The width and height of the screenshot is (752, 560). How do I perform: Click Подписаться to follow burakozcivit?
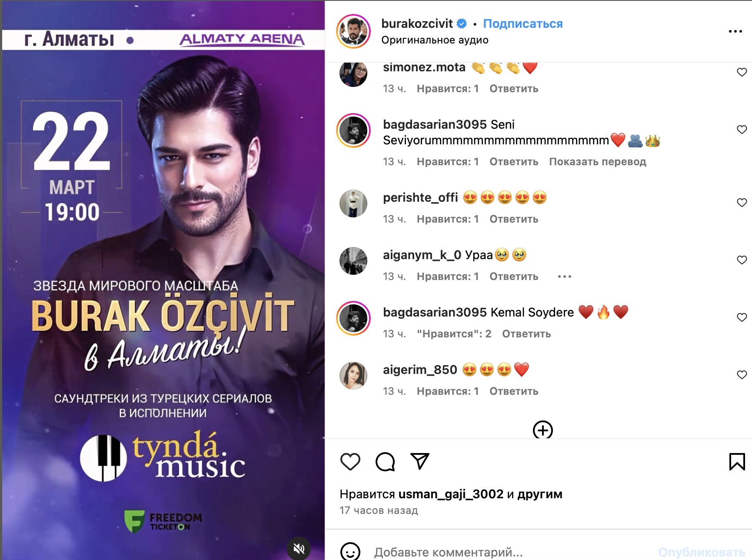tap(523, 24)
